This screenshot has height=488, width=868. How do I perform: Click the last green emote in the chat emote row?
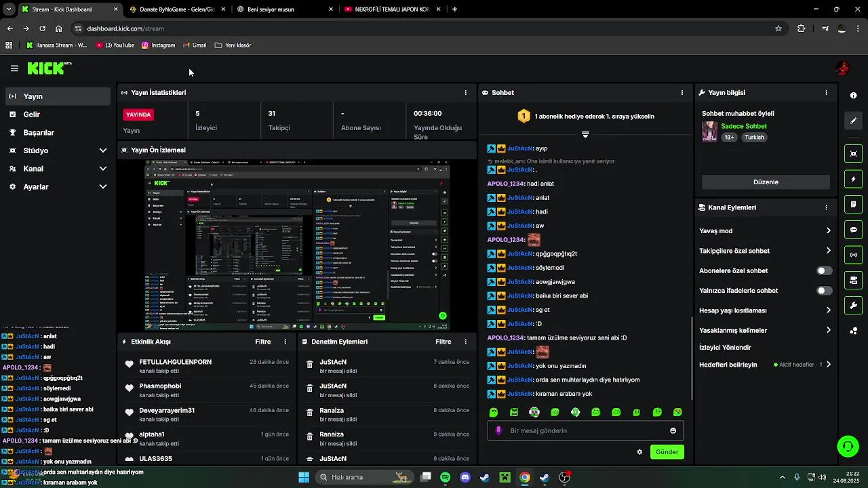pos(677,412)
